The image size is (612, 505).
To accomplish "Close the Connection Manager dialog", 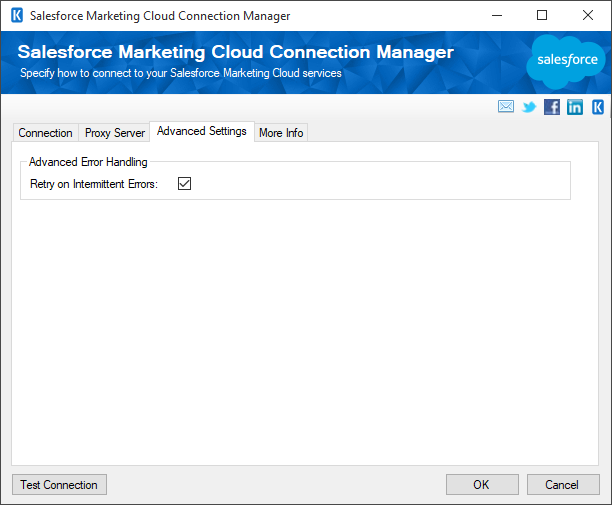I will tap(588, 16).
